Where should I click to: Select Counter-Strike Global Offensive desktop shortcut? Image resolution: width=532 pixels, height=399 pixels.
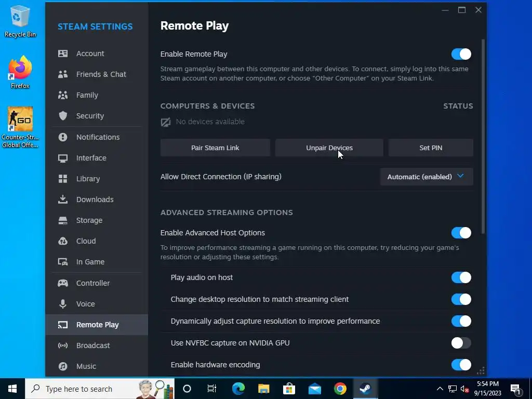pos(20,127)
